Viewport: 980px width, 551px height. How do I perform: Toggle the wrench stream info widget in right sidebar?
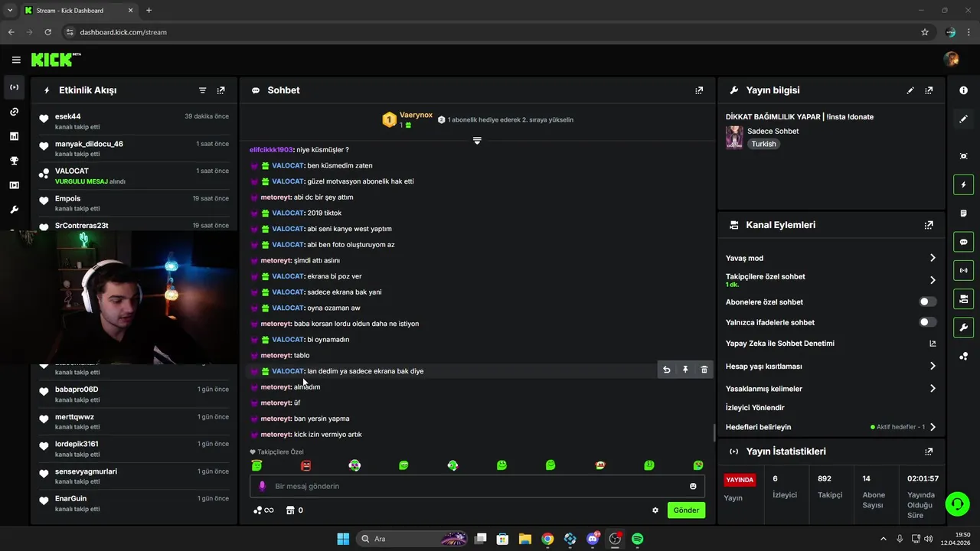(x=963, y=328)
